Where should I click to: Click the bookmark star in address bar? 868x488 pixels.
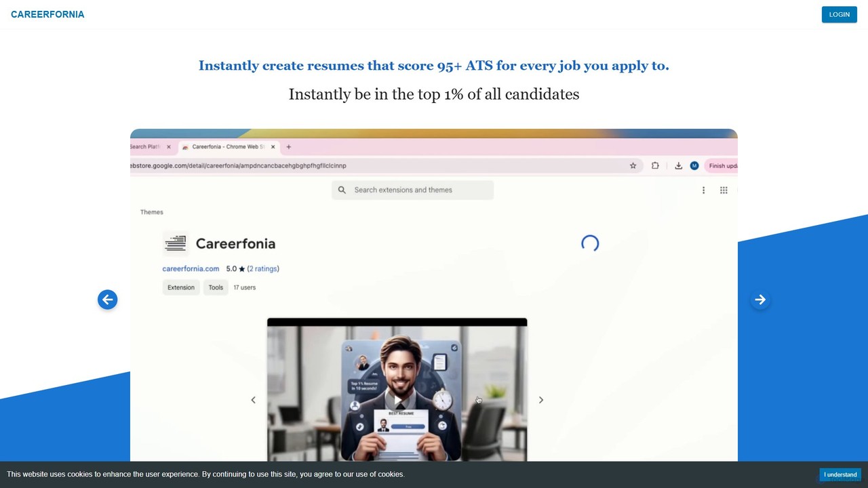pyautogui.click(x=633, y=165)
